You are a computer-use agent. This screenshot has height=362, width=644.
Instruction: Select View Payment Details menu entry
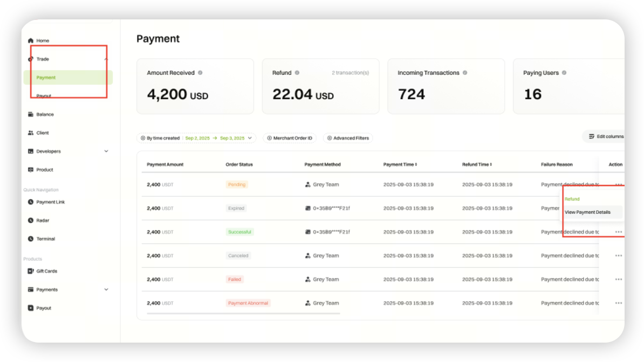[x=587, y=212]
